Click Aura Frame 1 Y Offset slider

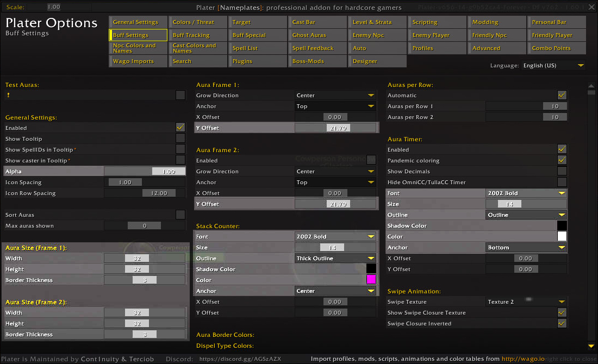coord(335,128)
